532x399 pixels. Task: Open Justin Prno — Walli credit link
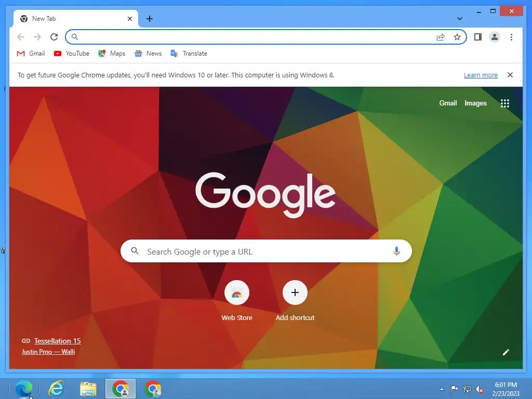(48, 352)
